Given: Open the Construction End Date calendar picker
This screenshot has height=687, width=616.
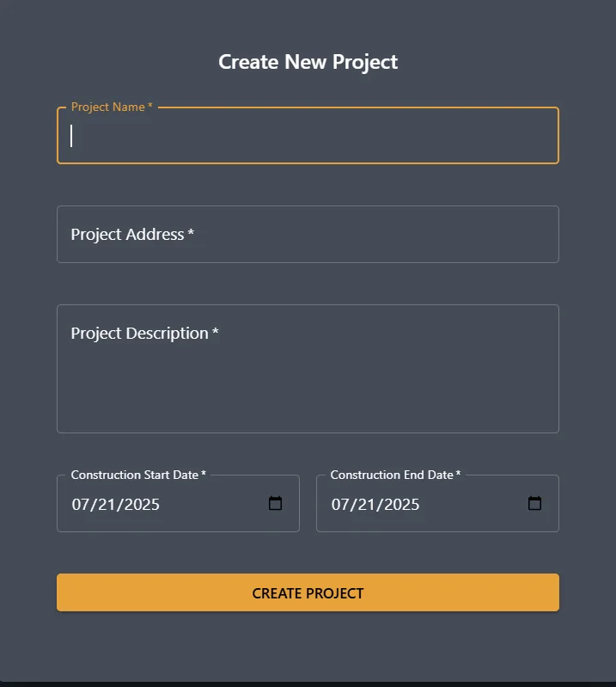Looking at the screenshot, I should (x=534, y=504).
